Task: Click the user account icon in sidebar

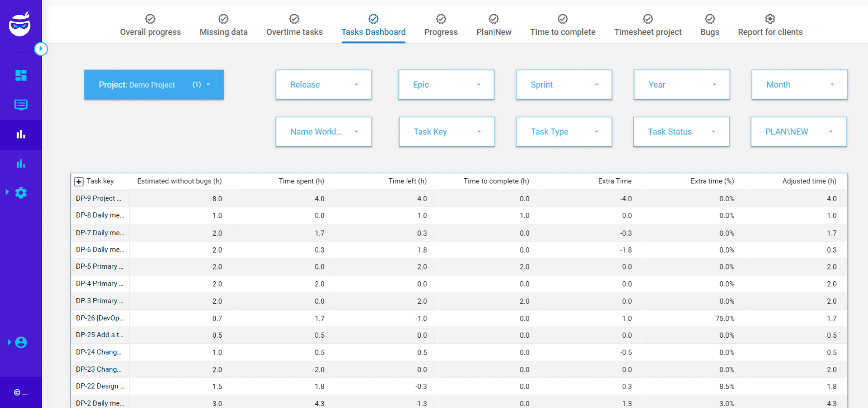Action: click(x=21, y=342)
